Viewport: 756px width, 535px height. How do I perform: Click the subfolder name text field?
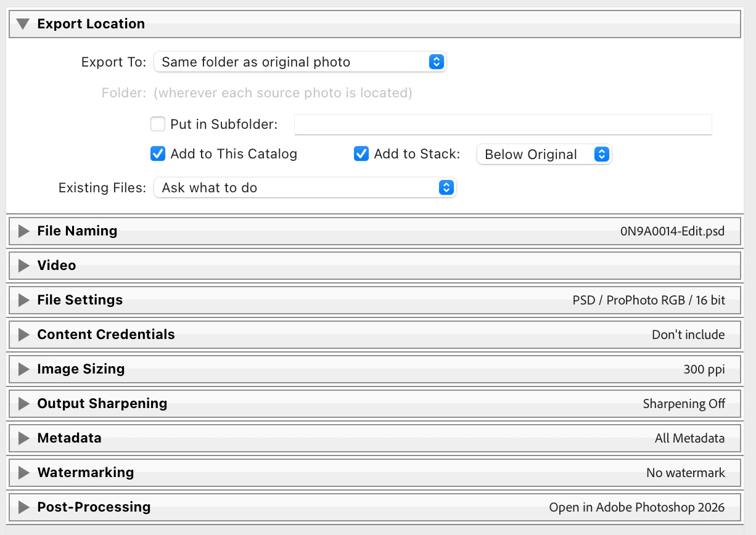[x=503, y=124]
